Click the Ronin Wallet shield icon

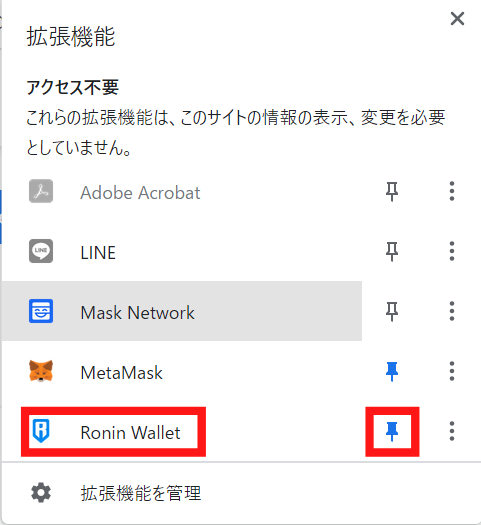click(x=41, y=431)
